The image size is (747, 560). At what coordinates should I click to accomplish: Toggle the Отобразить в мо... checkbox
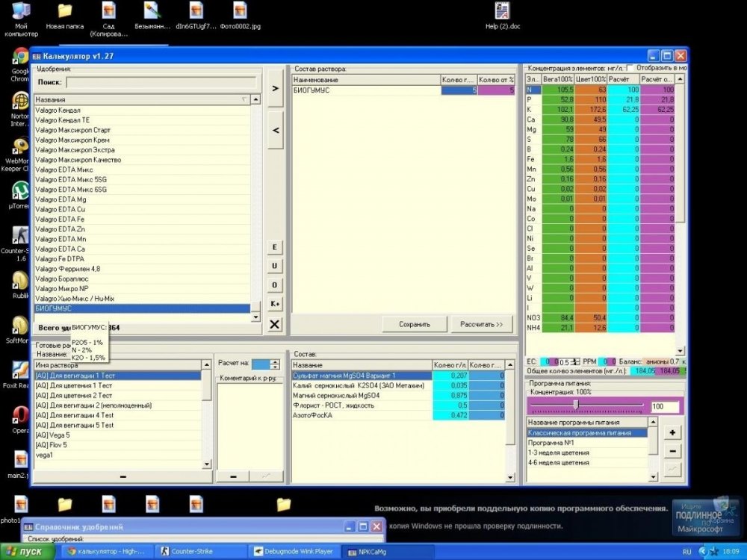(x=630, y=68)
